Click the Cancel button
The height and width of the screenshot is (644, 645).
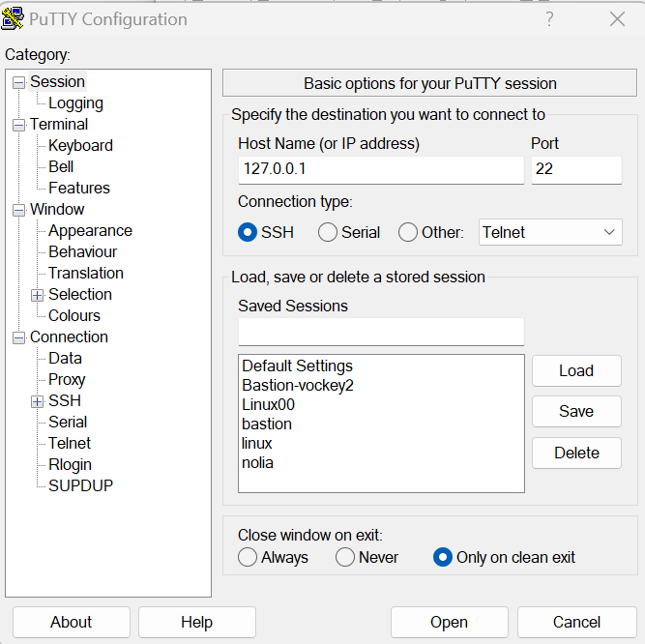coord(576,622)
